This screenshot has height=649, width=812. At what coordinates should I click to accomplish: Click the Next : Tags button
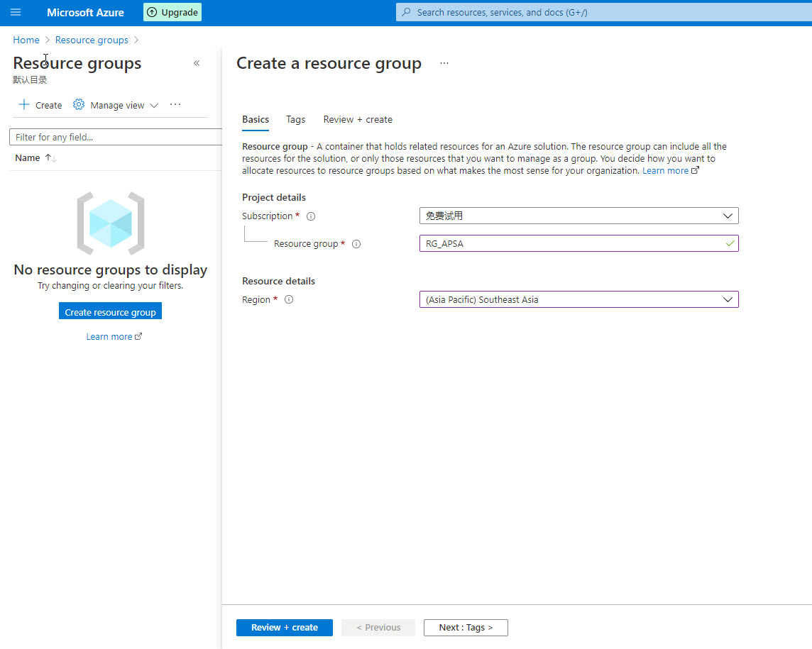pos(466,627)
